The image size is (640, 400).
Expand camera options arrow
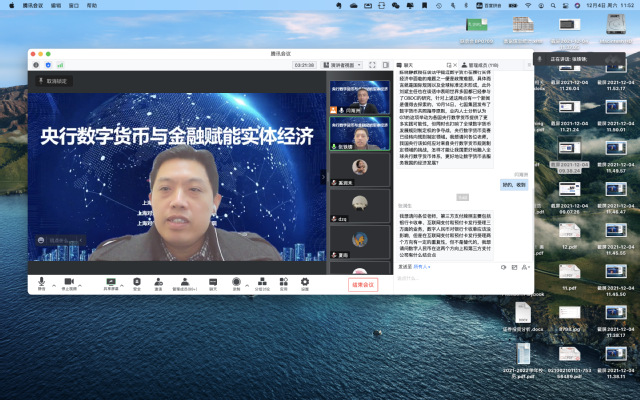tap(80, 282)
